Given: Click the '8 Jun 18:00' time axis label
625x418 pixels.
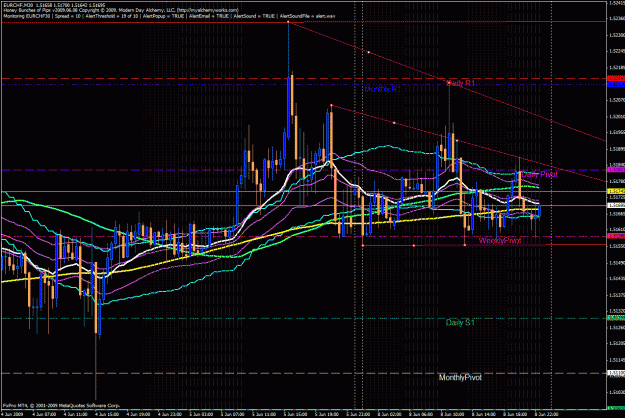Looking at the screenshot, I should click(515, 414).
